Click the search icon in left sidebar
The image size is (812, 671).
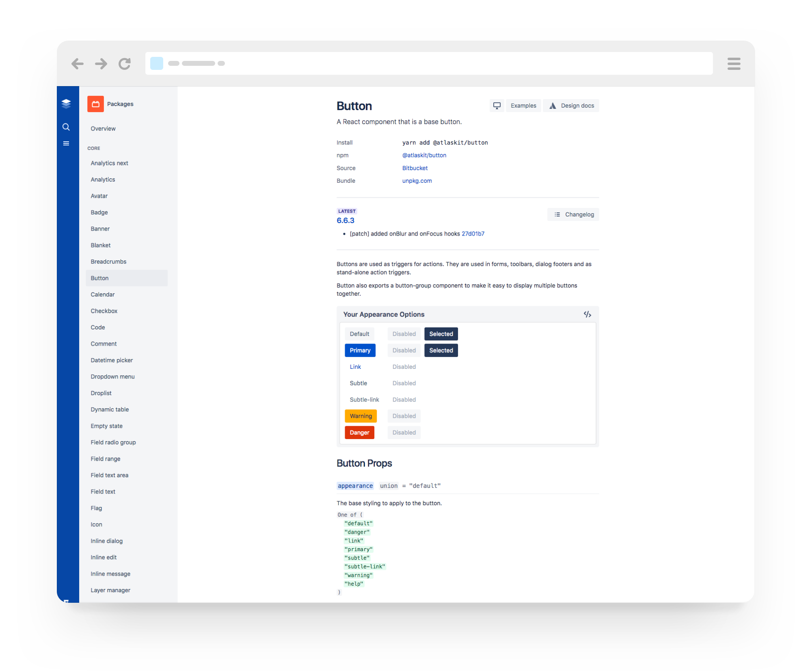(65, 128)
